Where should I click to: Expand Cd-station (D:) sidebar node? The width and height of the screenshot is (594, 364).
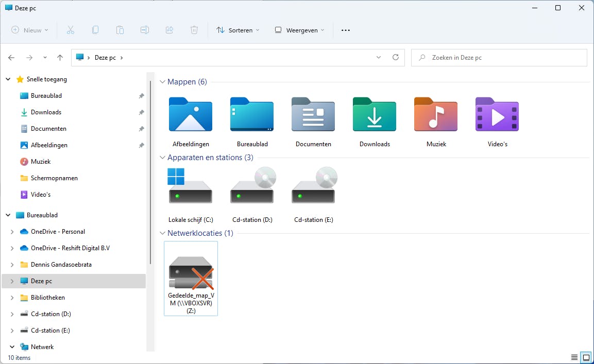coord(12,314)
